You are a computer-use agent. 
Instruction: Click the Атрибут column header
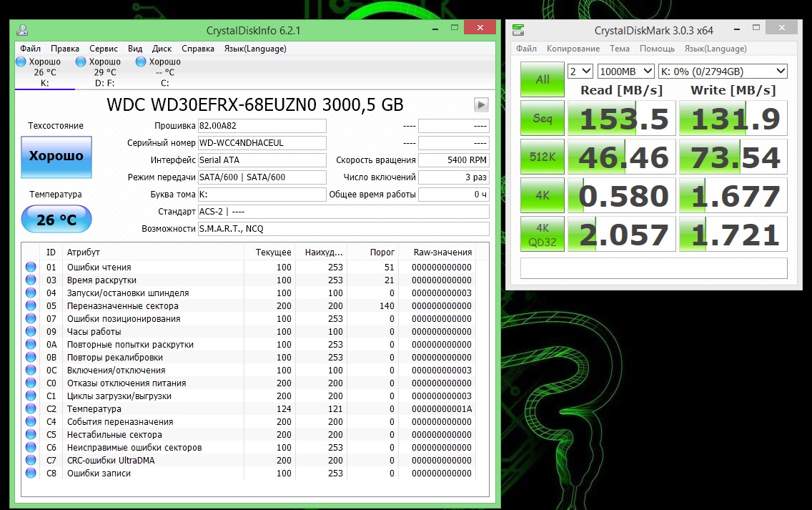click(x=153, y=252)
